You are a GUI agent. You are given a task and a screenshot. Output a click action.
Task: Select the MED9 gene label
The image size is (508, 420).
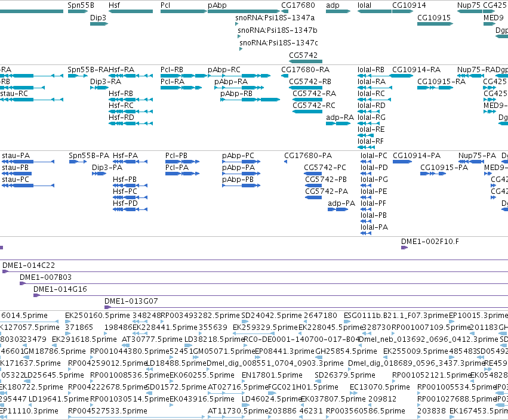pyautogui.click(x=493, y=17)
